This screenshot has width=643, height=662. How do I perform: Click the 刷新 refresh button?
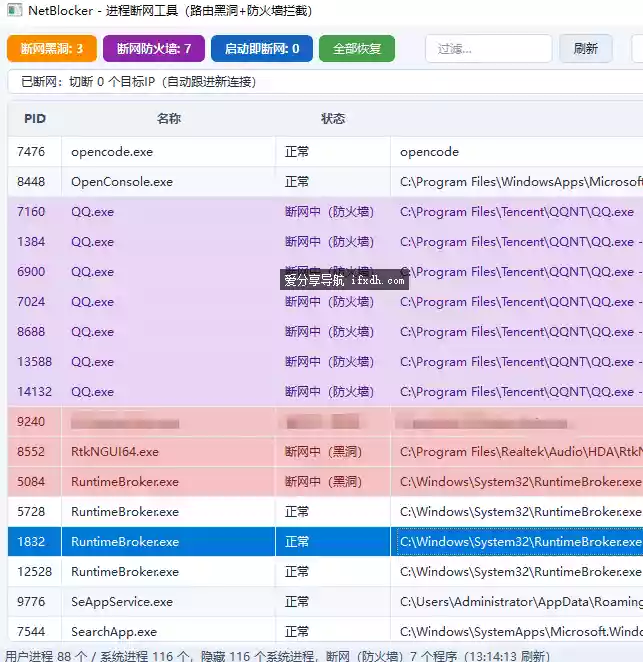point(586,49)
